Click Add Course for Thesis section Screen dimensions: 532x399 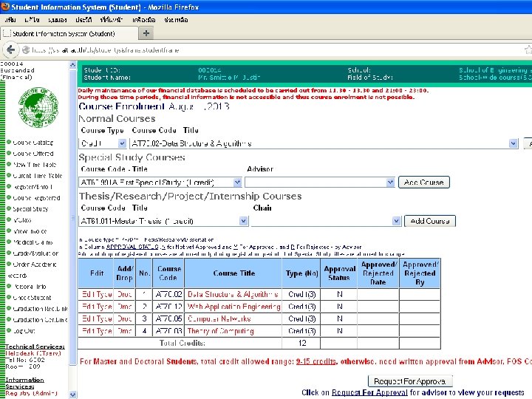pyautogui.click(x=430, y=221)
